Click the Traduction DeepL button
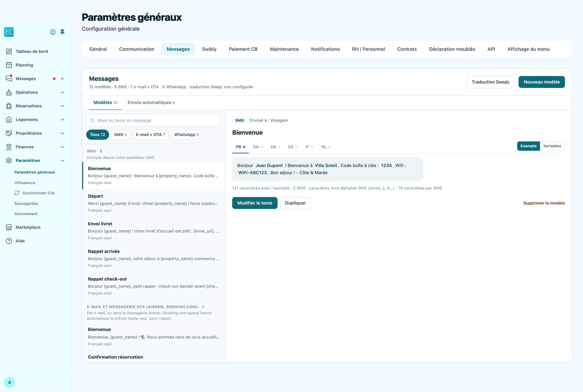Screen dimensions: 583x392 490,82
